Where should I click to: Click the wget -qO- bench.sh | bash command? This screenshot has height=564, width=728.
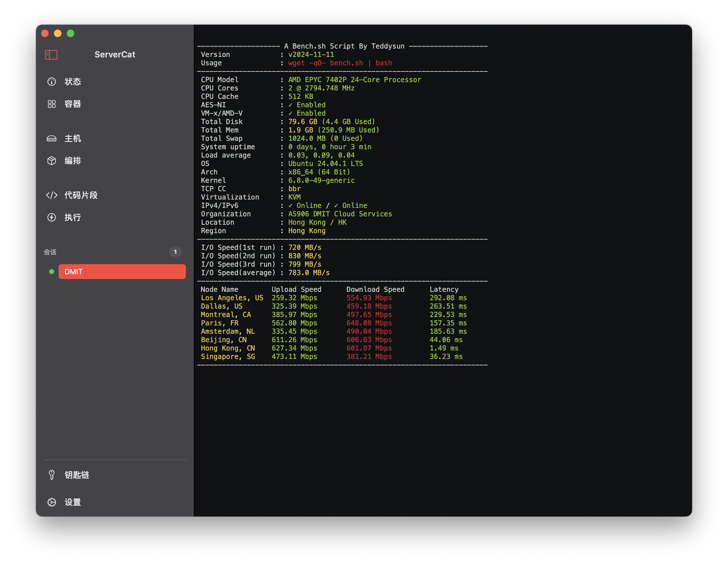tap(340, 63)
